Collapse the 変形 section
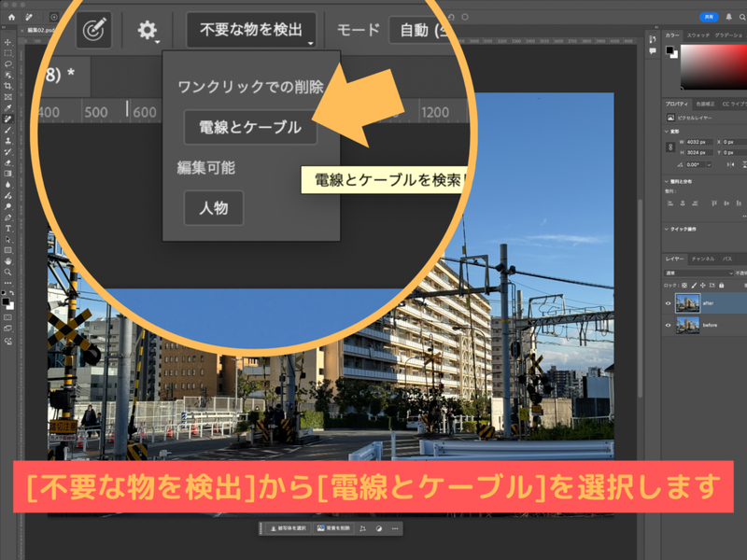 coord(667,132)
